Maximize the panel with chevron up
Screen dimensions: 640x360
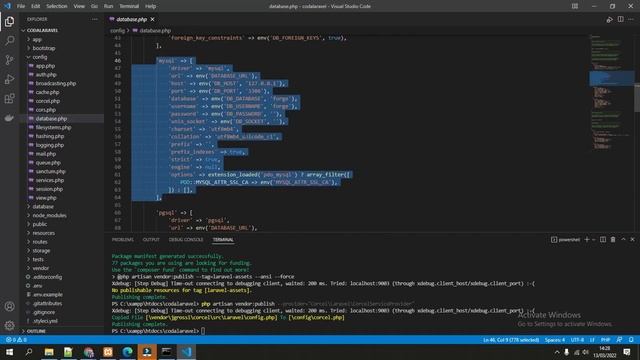coord(623,240)
